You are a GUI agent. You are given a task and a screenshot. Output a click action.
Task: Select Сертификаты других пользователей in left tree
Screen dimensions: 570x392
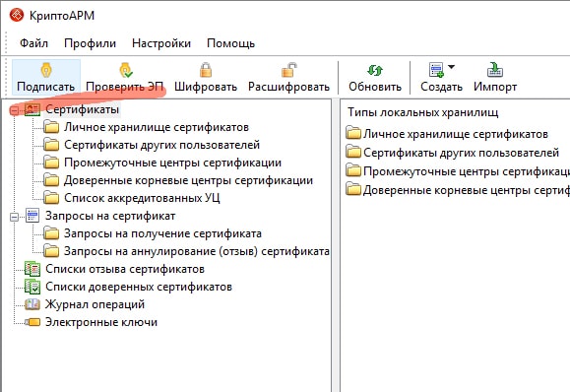(x=161, y=145)
